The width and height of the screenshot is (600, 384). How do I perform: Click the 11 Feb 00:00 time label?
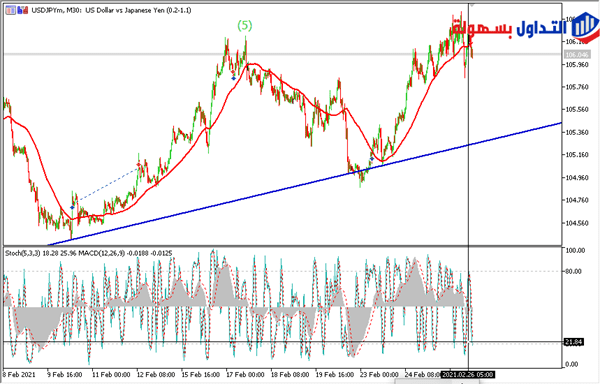111,374
